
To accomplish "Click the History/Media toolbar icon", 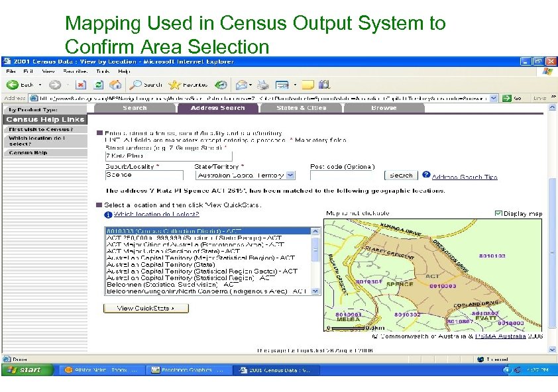I will 221,85.
